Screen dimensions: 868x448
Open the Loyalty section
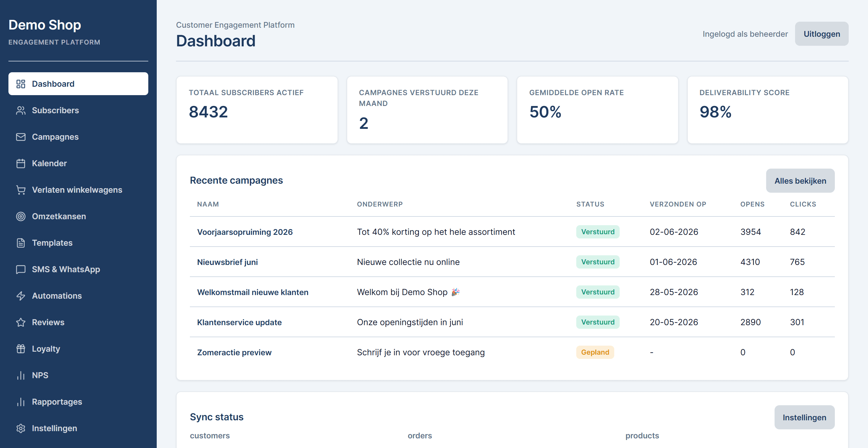click(x=78, y=349)
